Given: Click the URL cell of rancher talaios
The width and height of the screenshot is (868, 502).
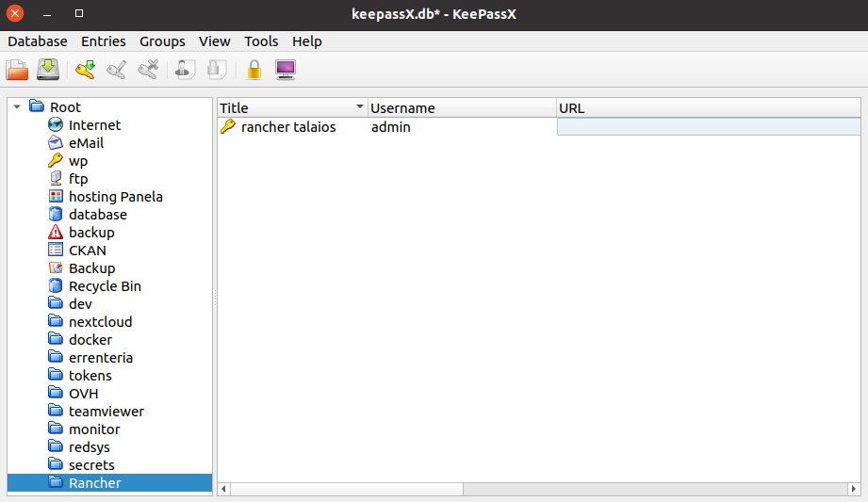Looking at the screenshot, I should 707,127.
